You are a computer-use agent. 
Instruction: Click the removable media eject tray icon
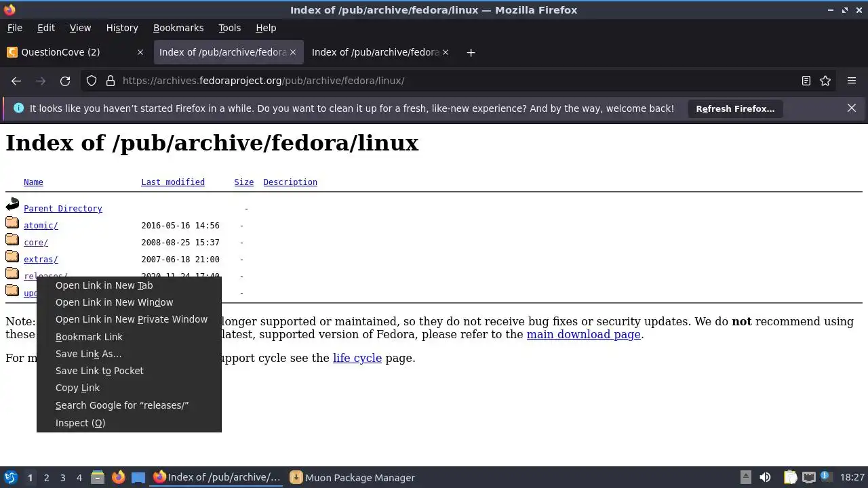[x=745, y=477]
